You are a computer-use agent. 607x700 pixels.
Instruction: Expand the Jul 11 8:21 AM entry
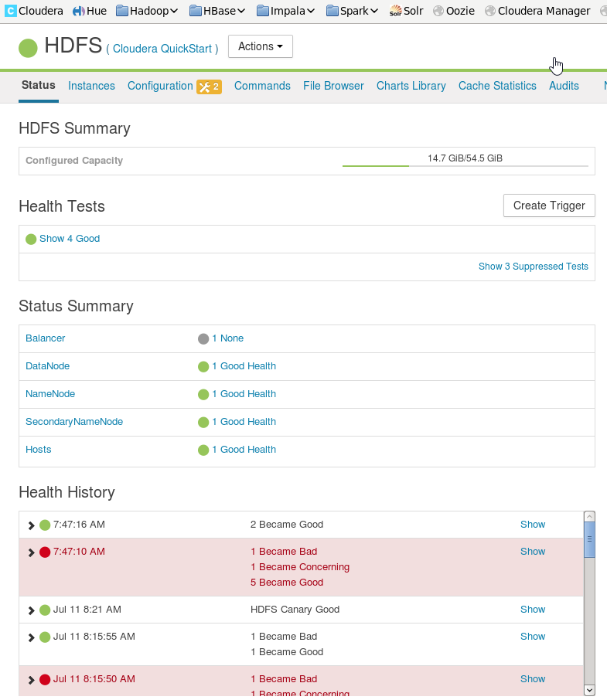point(31,610)
